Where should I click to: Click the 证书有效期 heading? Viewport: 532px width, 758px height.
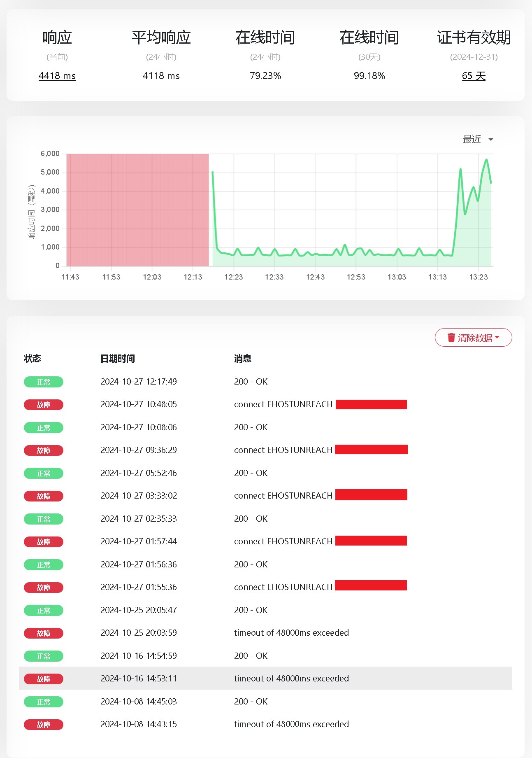pyautogui.click(x=474, y=37)
